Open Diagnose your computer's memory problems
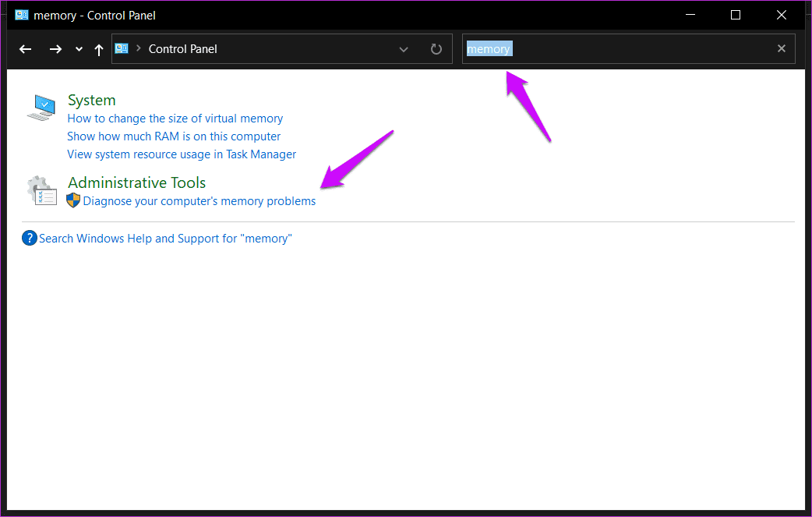The width and height of the screenshot is (812, 517). pos(199,201)
